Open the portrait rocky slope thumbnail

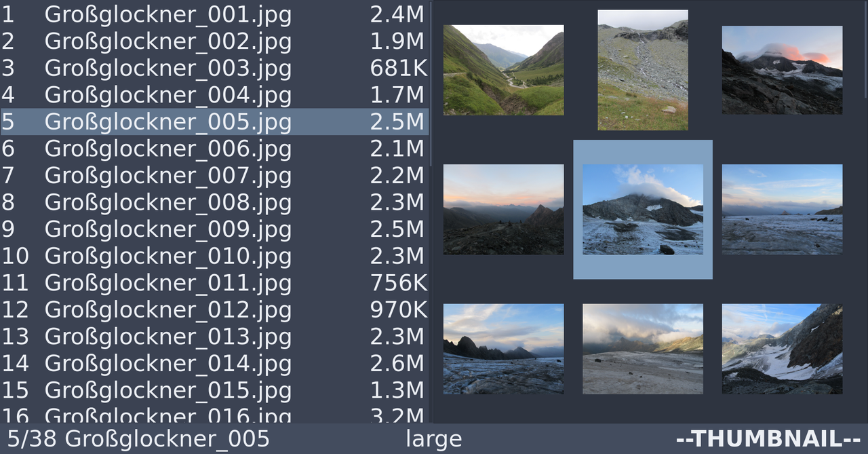point(643,70)
